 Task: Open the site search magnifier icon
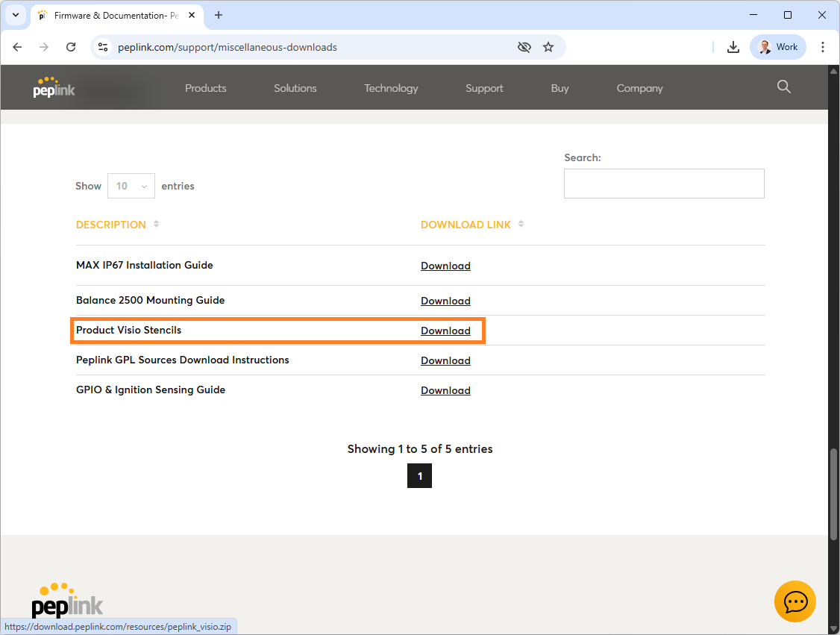(783, 87)
